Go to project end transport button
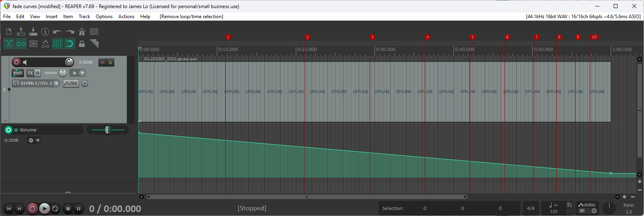Image resolution: width=644 pixels, height=216 pixels. click(19, 209)
